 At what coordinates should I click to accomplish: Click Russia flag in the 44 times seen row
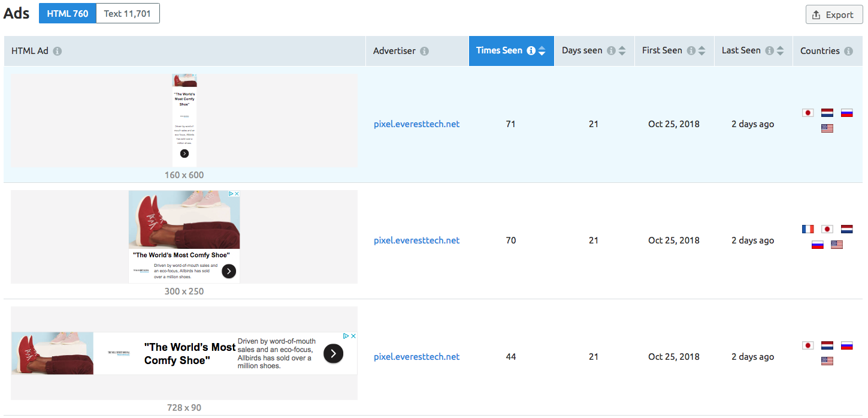tap(846, 345)
